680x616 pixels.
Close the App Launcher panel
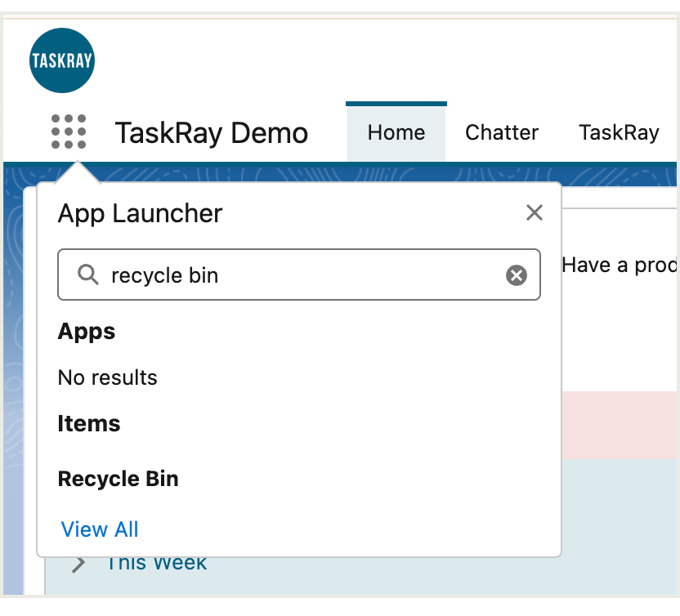click(x=535, y=213)
